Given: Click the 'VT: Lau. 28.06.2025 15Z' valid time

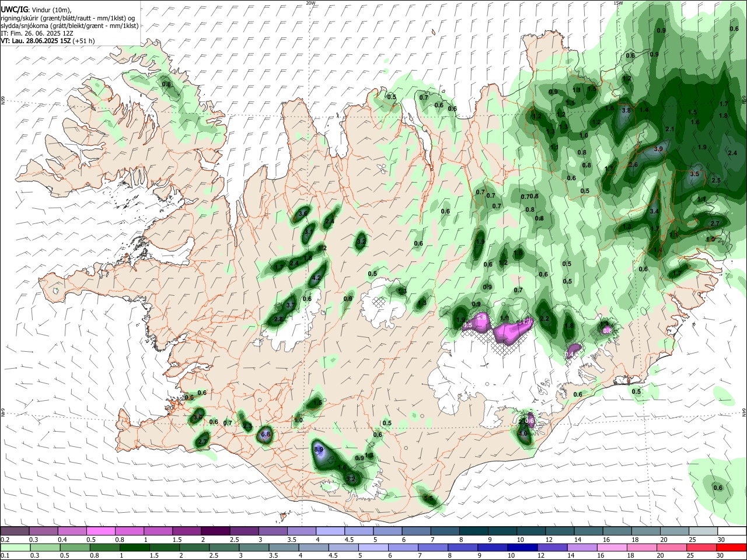Looking at the screenshot, I should click(36, 41).
